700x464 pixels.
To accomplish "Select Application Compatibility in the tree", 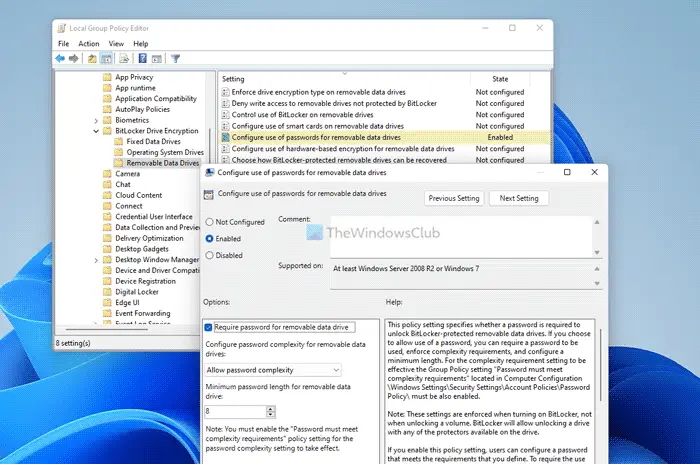I will click(156, 99).
